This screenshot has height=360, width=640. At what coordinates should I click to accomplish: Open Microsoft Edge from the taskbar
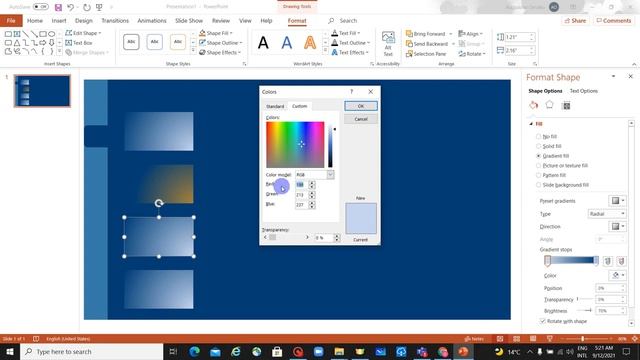click(195, 351)
